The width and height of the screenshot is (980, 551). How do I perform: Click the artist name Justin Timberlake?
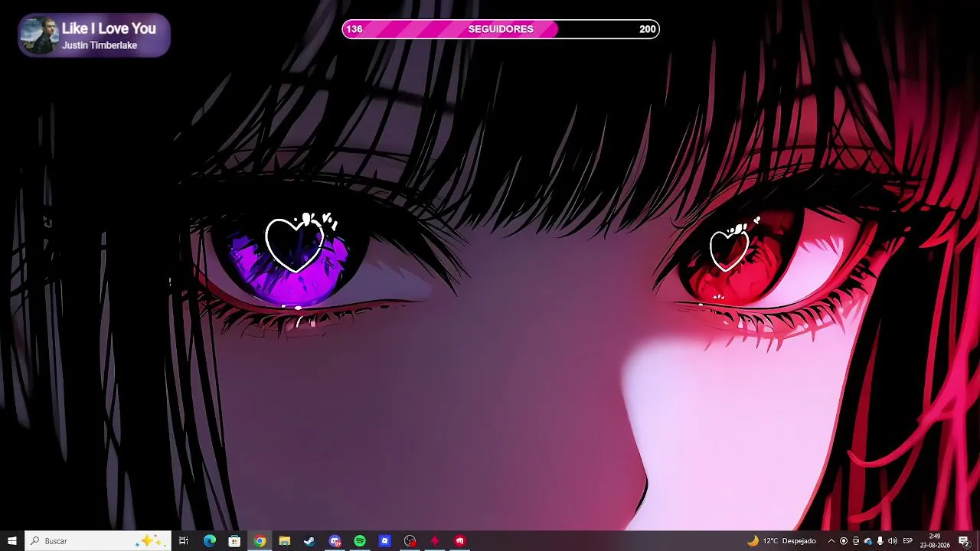click(100, 45)
